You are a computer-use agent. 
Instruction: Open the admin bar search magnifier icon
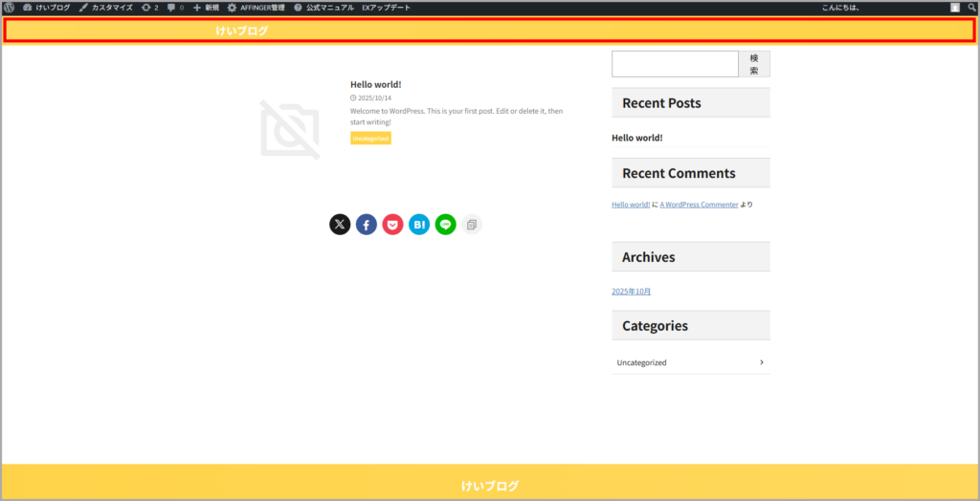click(x=971, y=8)
